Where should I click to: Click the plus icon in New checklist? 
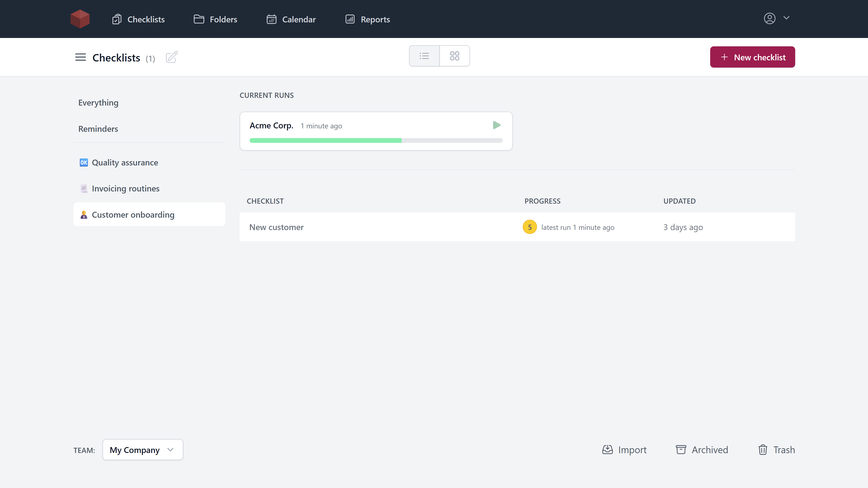[x=724, y=57]
